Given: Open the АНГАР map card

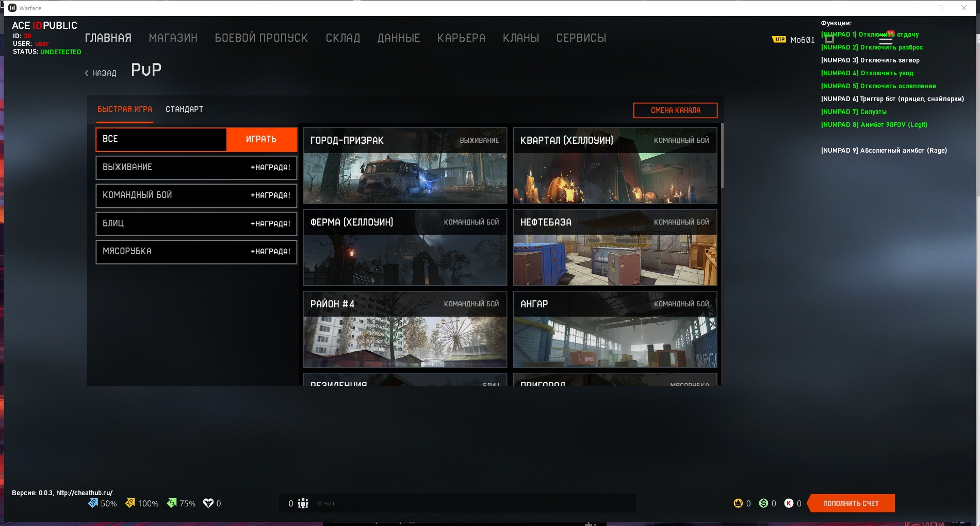Looking at the screenshot, I should [615, 330].
